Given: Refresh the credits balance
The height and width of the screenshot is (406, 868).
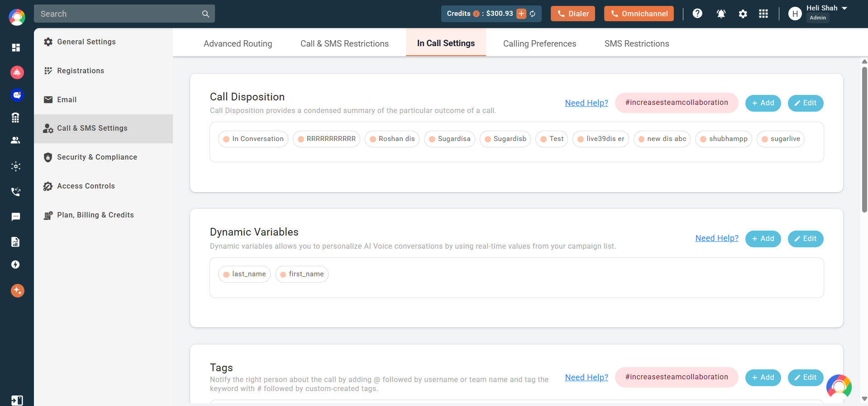Looking at the screenshot, I should 533,14.
